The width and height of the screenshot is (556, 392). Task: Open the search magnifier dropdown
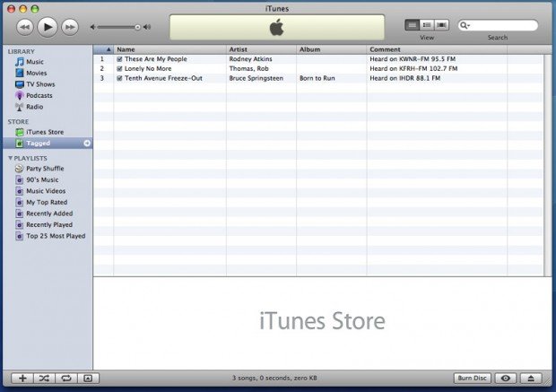click(x=465, y=25)
